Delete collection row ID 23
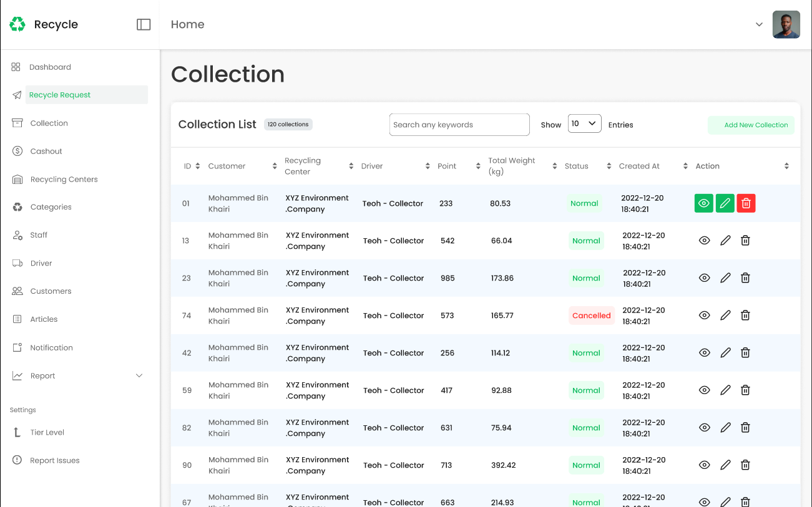 click(745, 278)
